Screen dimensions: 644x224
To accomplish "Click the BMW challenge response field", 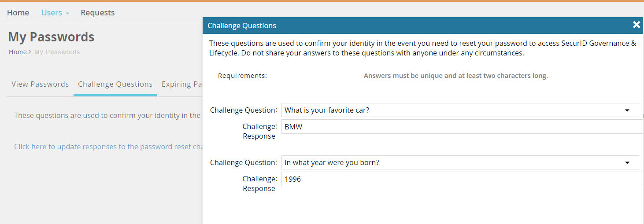I will pos(460,127).
